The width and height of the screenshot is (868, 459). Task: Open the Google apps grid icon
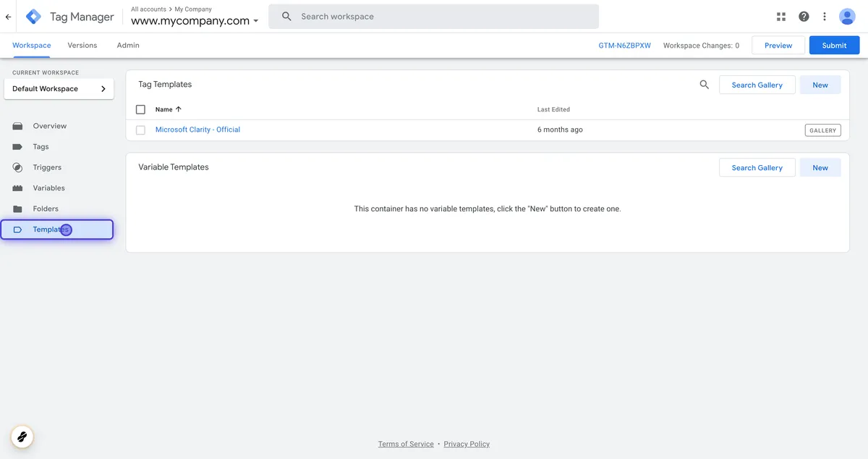781,17
